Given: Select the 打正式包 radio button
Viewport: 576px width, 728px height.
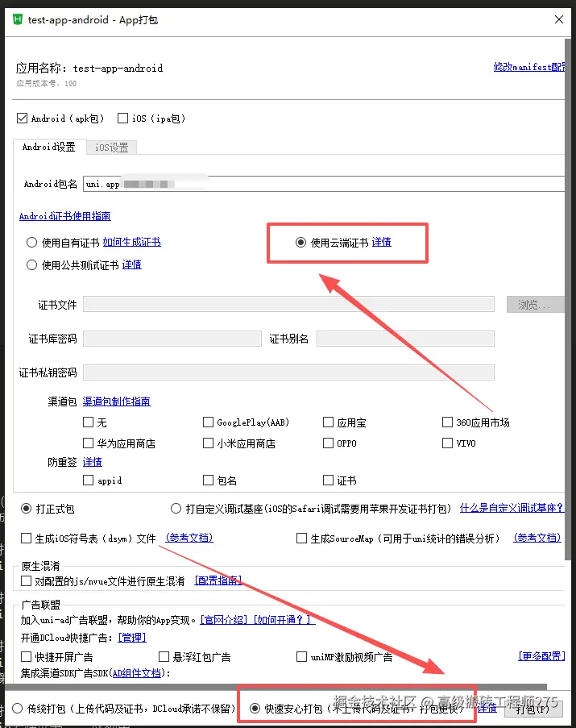Looking at the screenshot, I should click(27, 509).
